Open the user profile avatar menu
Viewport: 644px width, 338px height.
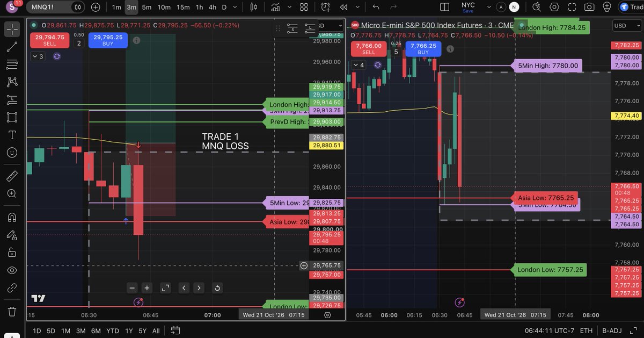click(12, 8)
